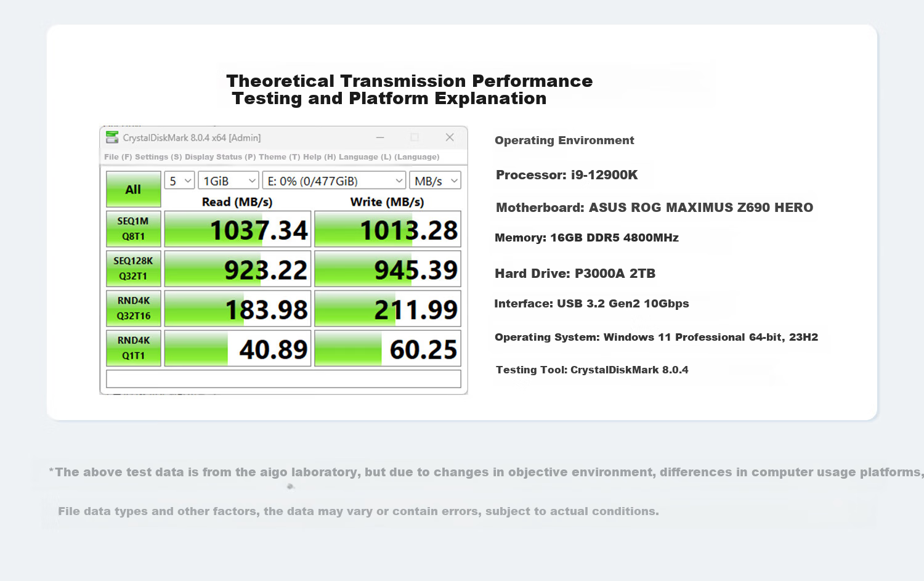
Task: Click the Operating System: Windows 11 Professional line
Action: pyautogui.click(x=656, y=337)
